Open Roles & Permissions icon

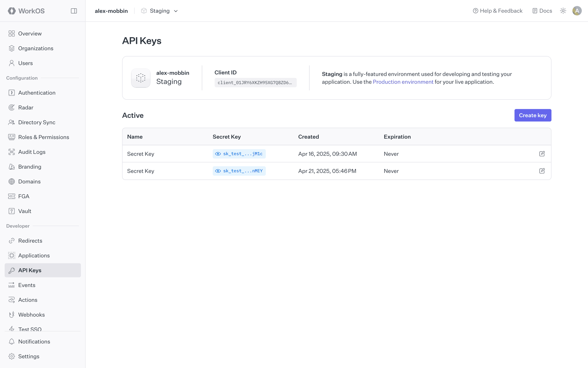tap(12, 137)
